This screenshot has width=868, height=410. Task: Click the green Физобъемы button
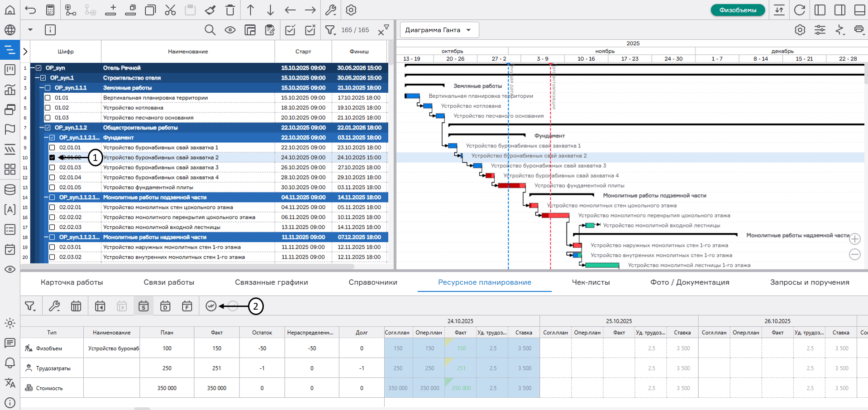[737, 10]
